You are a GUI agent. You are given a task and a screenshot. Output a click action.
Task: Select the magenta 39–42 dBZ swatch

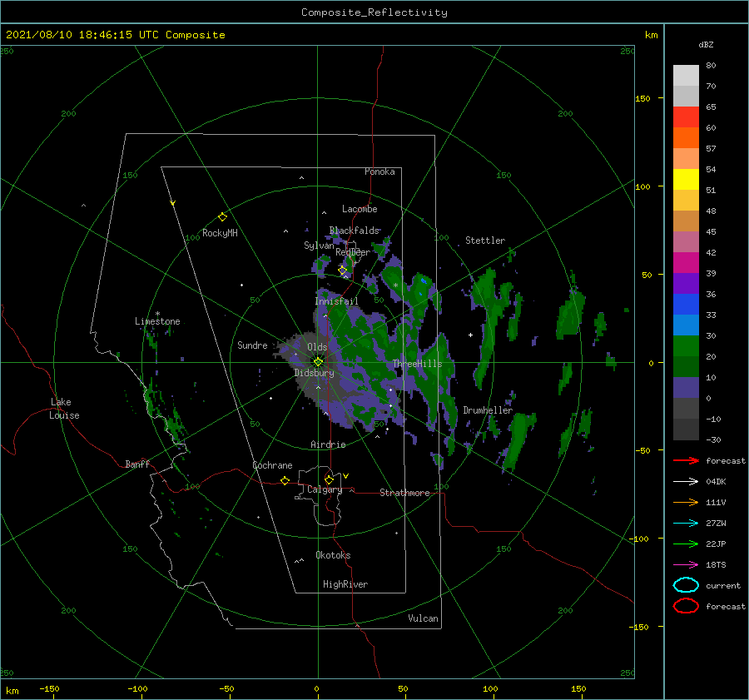686,263
